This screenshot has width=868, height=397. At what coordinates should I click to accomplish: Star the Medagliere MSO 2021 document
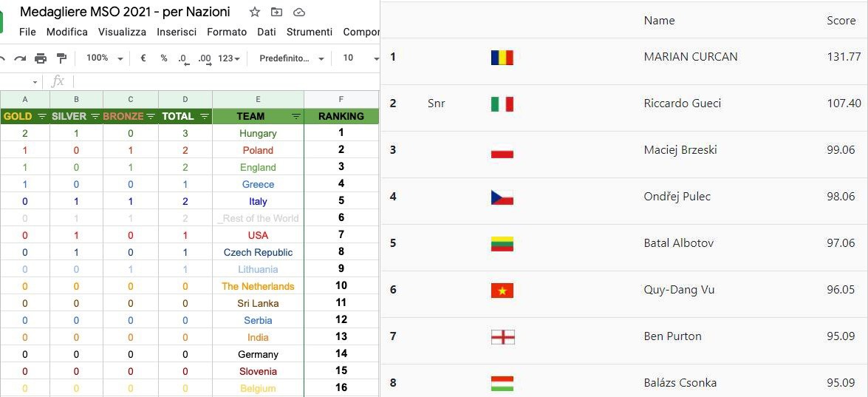tap(255, 12)
